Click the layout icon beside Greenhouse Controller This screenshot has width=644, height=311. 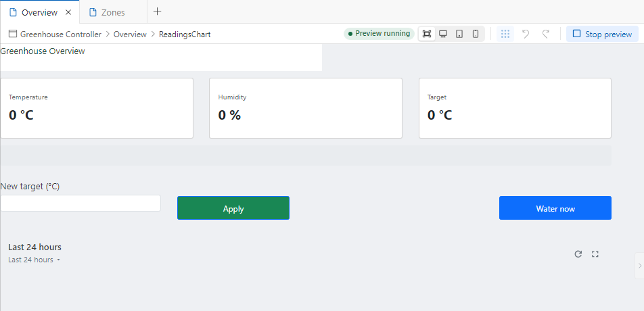(13, 34)
